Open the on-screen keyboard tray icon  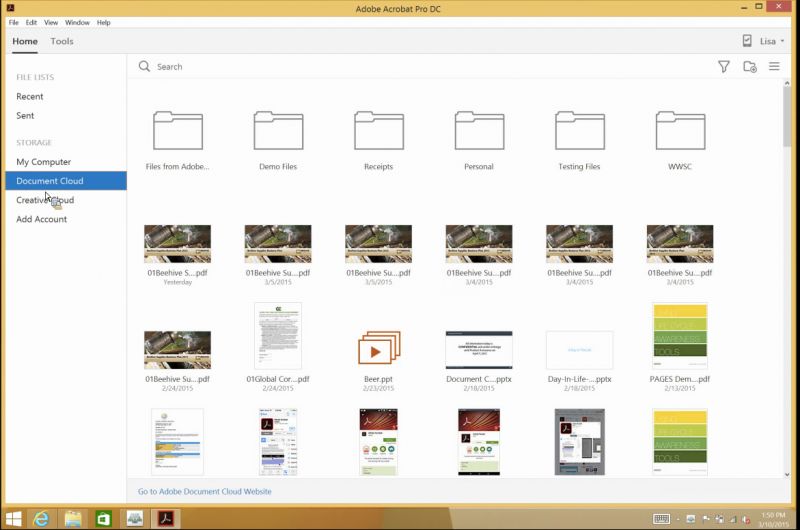coord(661,519)
